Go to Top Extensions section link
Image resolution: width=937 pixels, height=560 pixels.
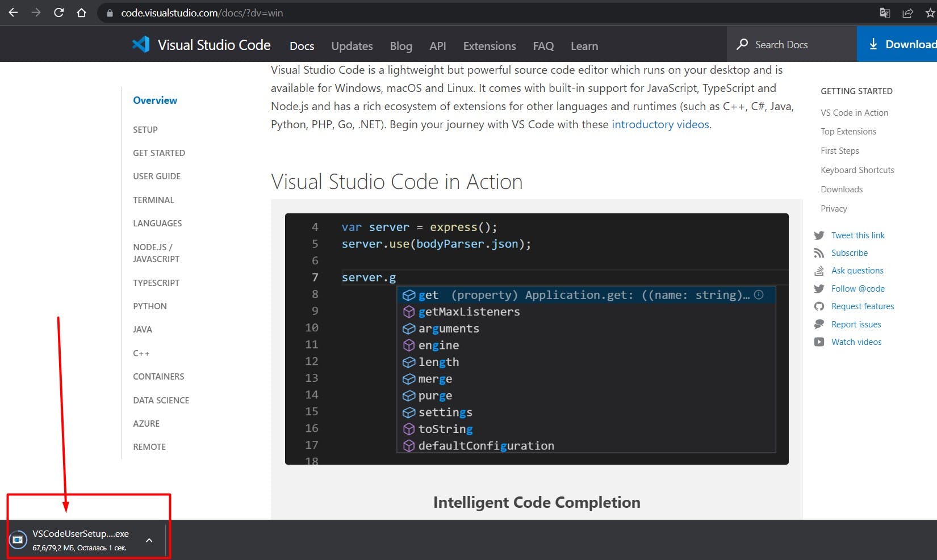pyautogui.click(x=848, y=132)
